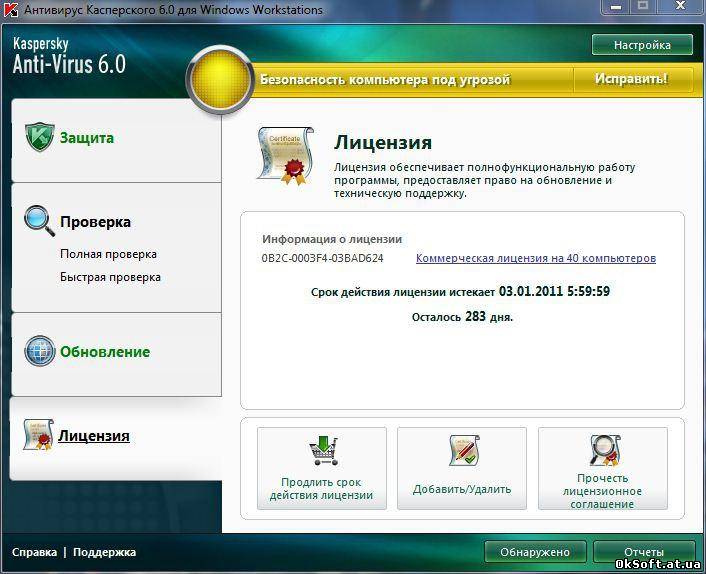Click Продлить срок действия лицензии button
This screenshot has height=574, width=706.
(x=321, y=469)
